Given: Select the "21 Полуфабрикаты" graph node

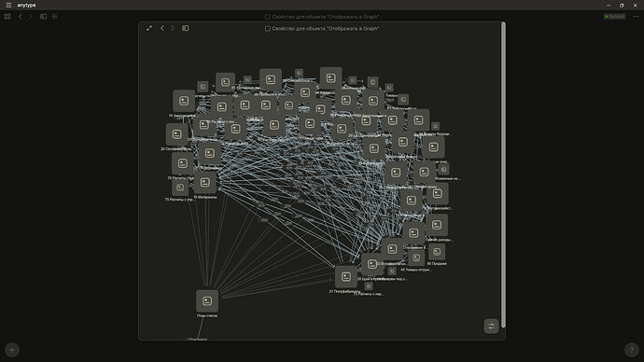Looking at the screenshot, I should (346, 276).
